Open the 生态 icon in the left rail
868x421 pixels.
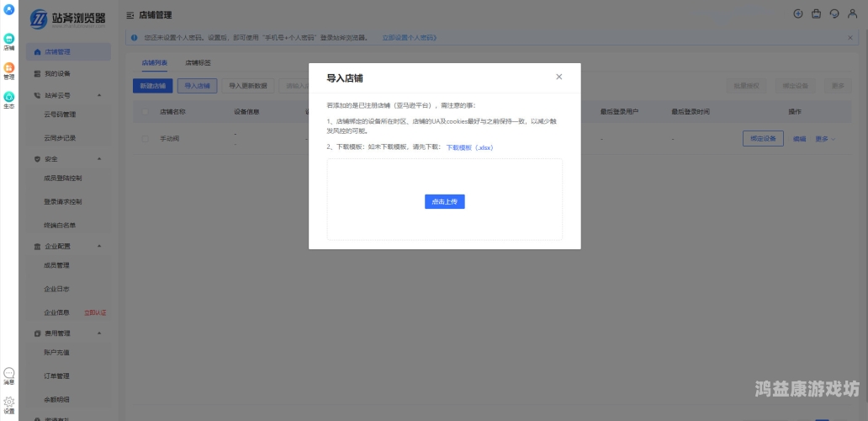pyautogui.click(x=9, y=100)
